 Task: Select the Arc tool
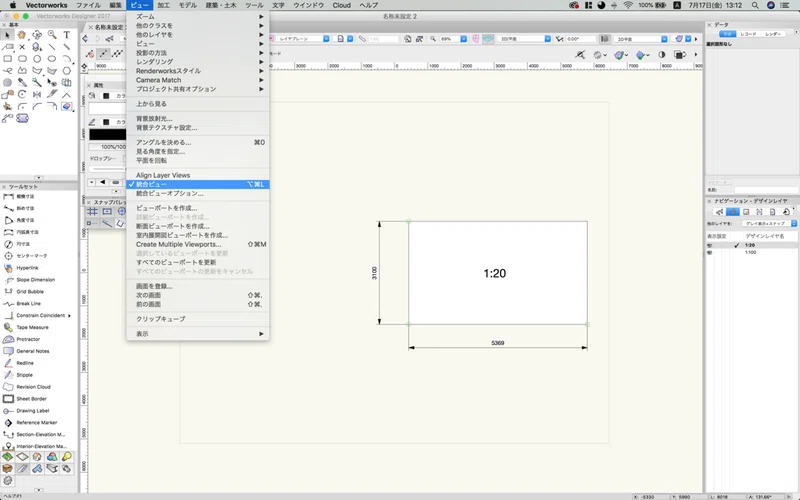click(x=66, y=59)
